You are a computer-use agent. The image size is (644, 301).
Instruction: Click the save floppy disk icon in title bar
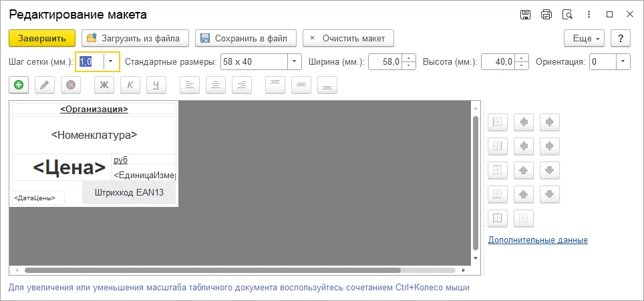pyautogui.click(x=525, y=15)
